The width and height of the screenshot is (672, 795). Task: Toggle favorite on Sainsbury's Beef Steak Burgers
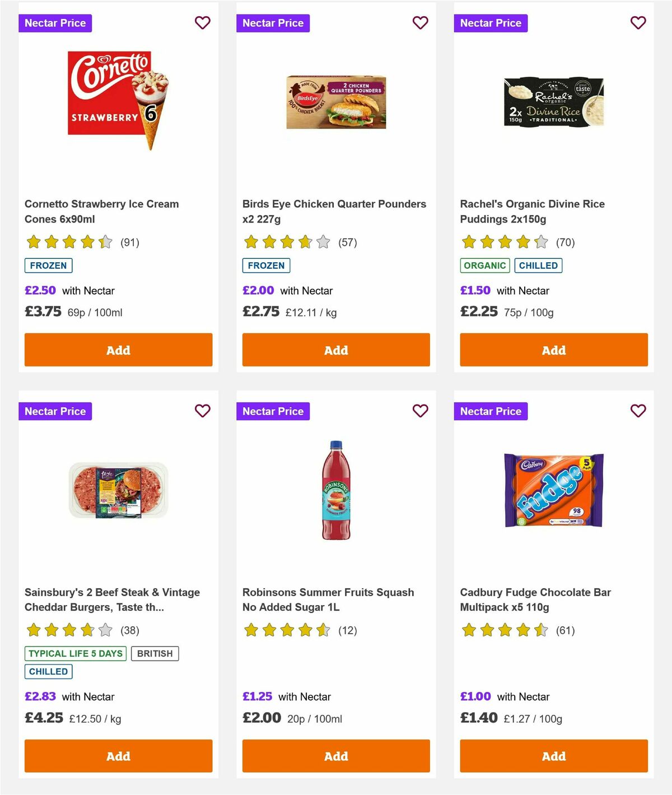202,411
